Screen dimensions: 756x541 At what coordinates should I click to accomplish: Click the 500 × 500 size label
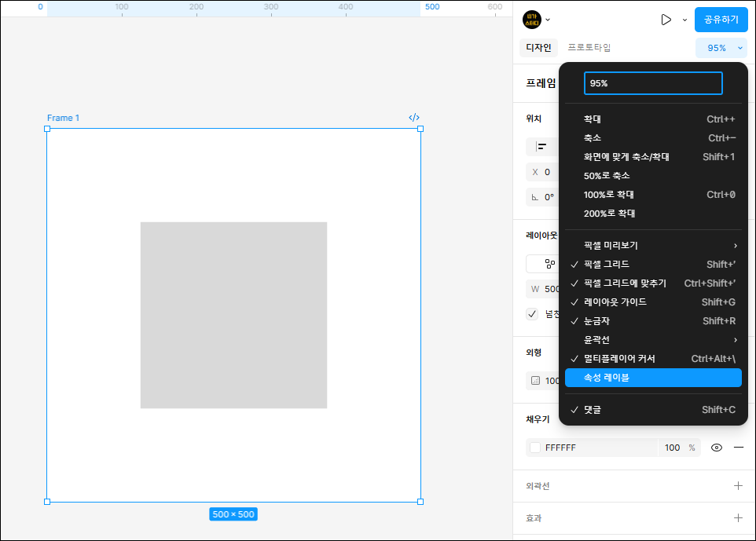click(x=233, y=514)
